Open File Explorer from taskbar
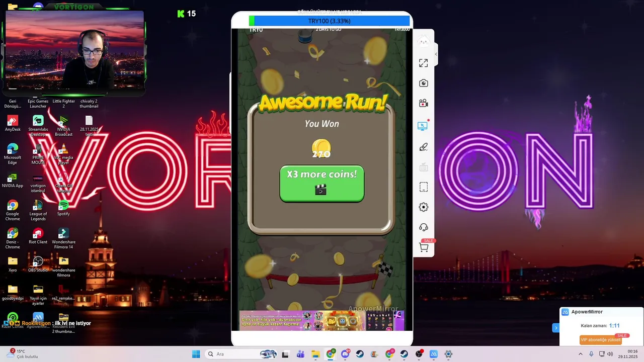 (315, 354)
